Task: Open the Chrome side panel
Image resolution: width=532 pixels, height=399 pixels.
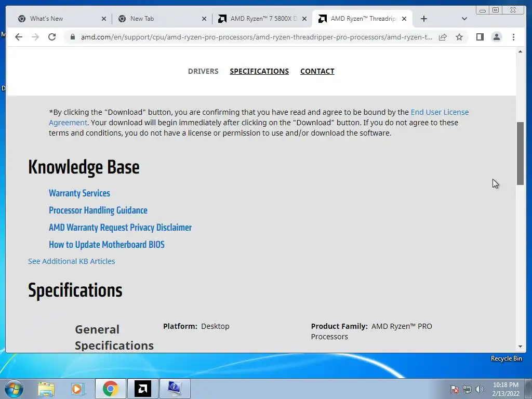Action: (x=480, y=37)
